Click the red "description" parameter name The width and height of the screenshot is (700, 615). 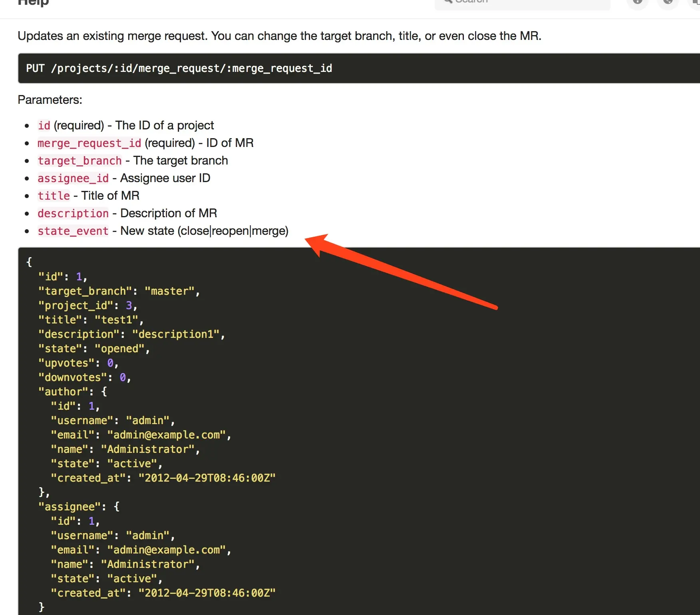[73, 213]
